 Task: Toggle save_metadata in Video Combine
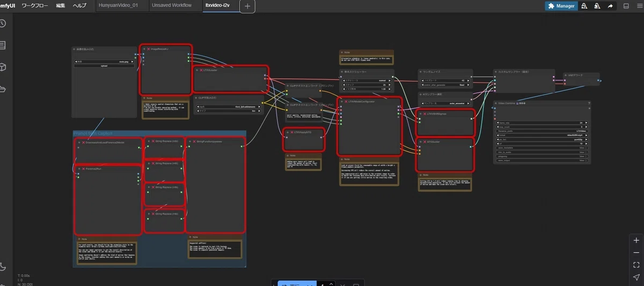[x=543, y=148]
